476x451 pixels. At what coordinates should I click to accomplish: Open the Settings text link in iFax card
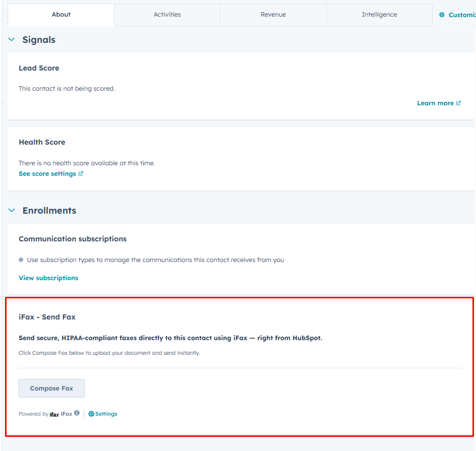pos(106,414)
